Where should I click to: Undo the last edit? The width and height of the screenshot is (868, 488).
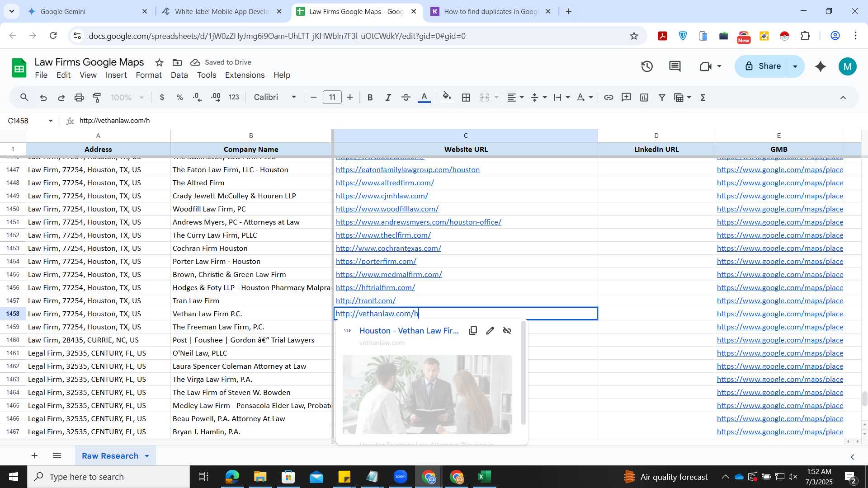tap(43, 97)
